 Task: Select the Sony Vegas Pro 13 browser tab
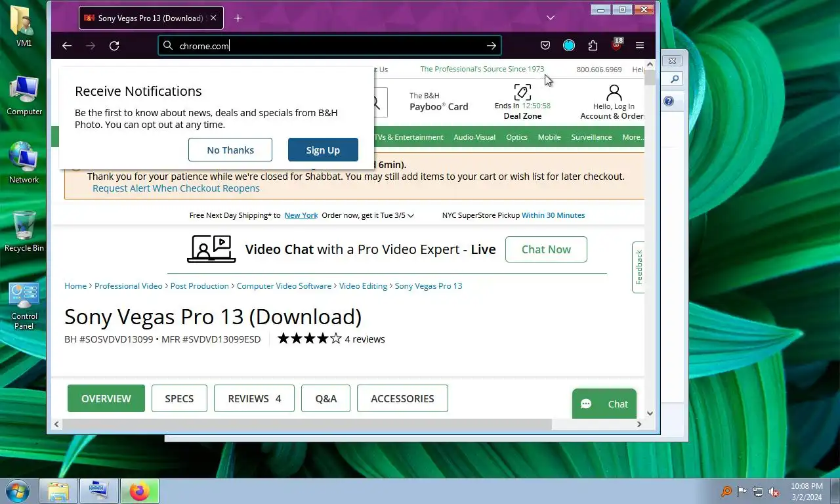point(151,18)
